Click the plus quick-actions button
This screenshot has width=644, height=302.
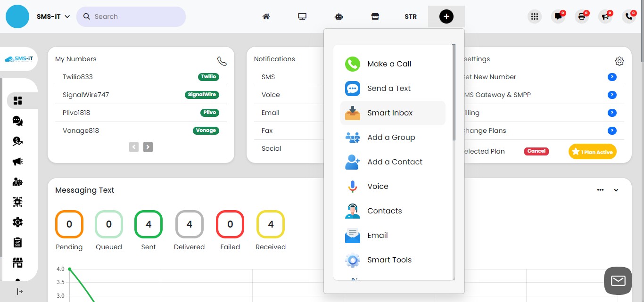point(446,16)
